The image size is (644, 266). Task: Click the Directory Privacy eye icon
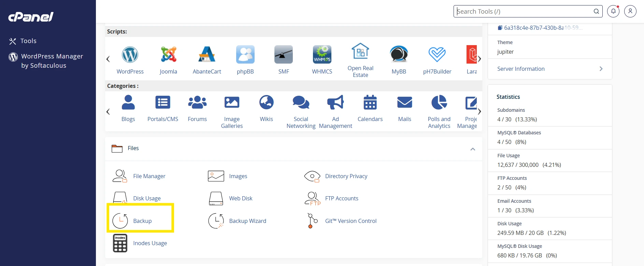[312, 176]
